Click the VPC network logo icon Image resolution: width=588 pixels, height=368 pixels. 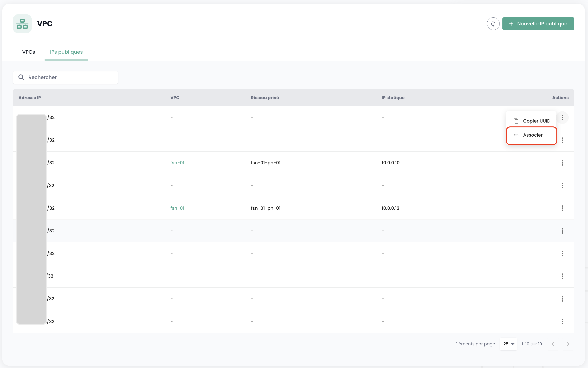[22, 24]
